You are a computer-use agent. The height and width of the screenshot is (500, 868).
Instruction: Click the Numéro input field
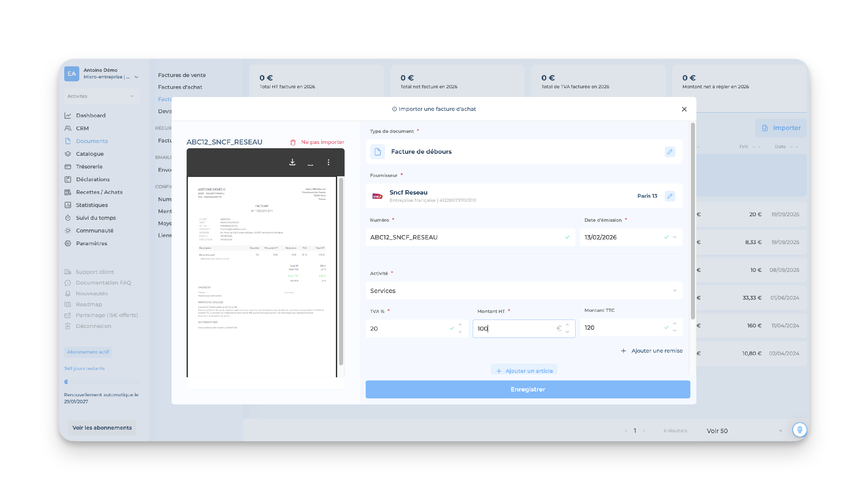coord(463,237)
